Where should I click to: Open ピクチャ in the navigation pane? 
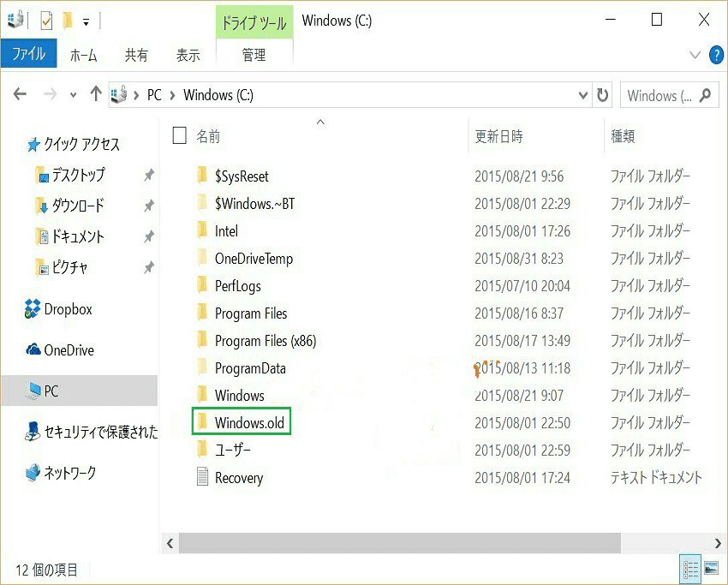pos(62,267)
